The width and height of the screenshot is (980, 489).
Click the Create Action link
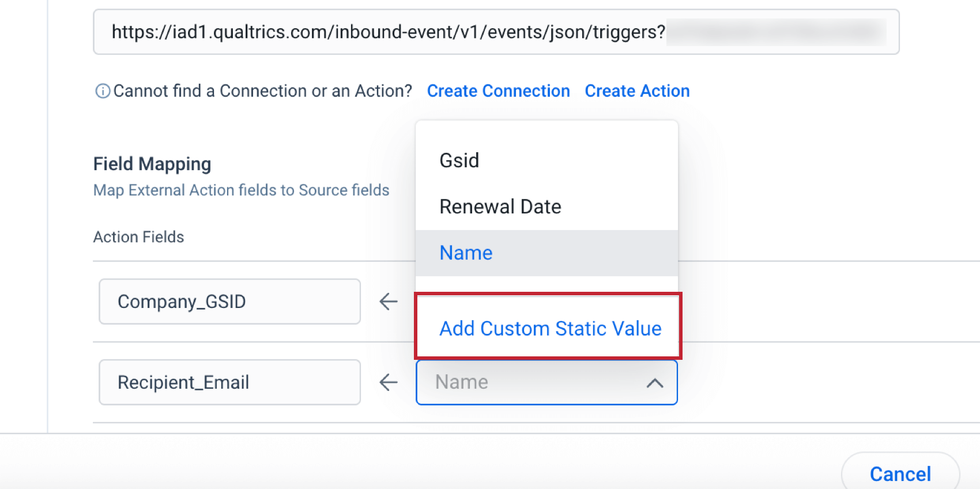pos(637,91)
